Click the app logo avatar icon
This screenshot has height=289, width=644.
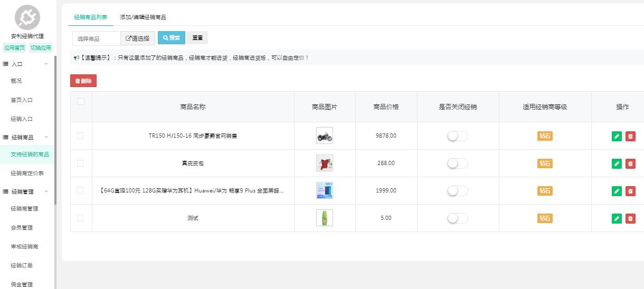click(27, 17)
